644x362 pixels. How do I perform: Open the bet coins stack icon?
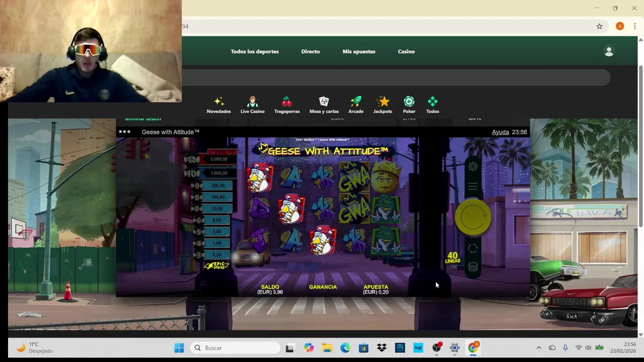point(473,267)
